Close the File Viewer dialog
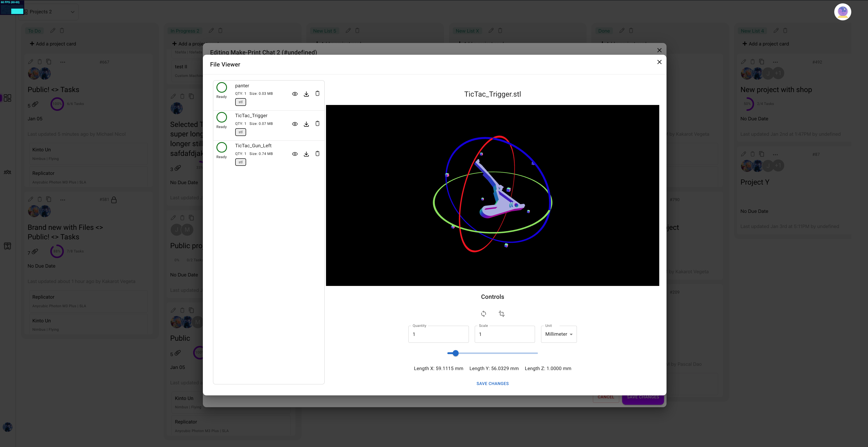This screenshot has height=447, width=868. [659, 62]
